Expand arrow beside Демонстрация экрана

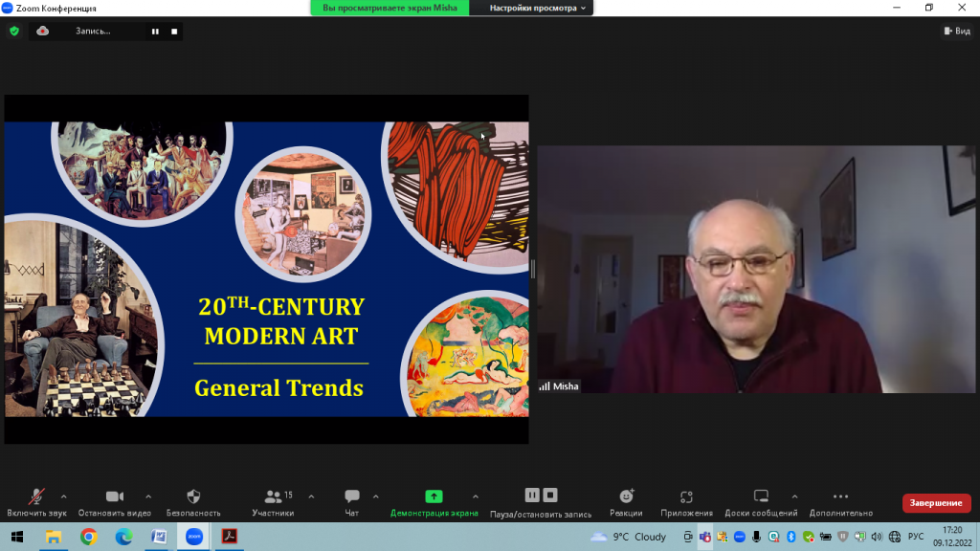tap(476, 496)
